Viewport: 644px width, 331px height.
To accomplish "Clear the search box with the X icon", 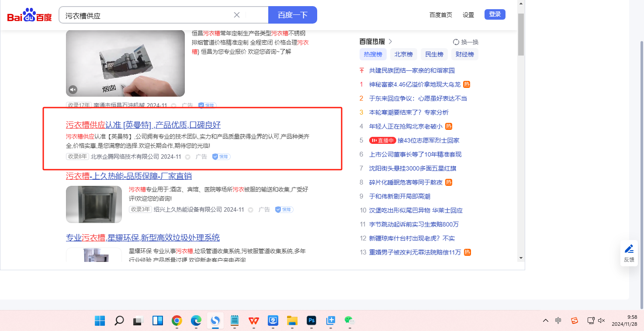I will [x=237, y=15].
